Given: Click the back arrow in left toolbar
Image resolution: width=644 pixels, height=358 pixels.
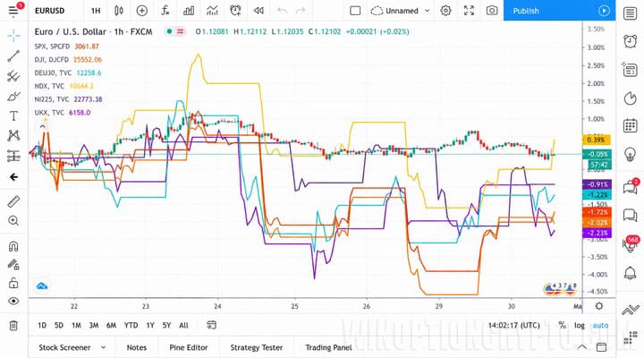Looking at the screenshot, I should (13, 177).
